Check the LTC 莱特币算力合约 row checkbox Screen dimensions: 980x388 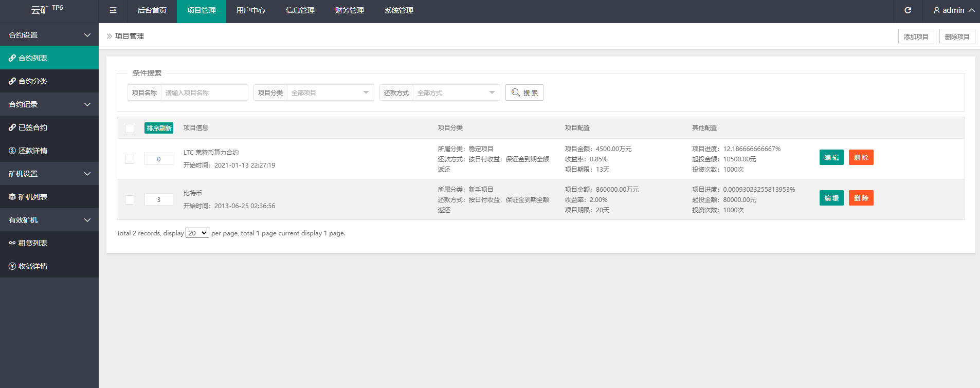click(x=130, y=159)
